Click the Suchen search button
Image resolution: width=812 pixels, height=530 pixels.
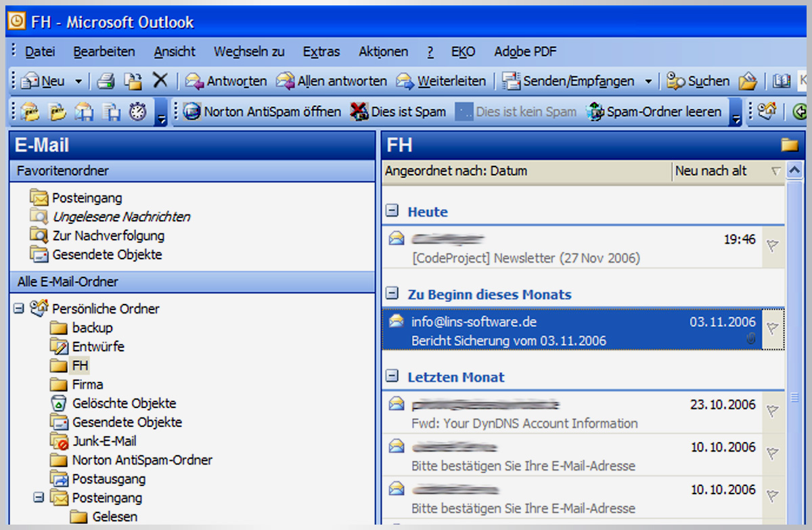coord(698,81)
